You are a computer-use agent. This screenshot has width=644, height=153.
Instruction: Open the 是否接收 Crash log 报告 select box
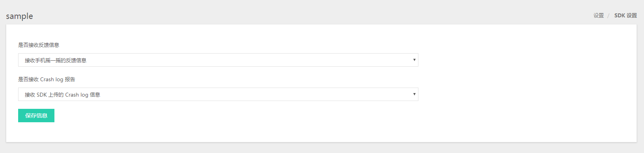click(218, 94)
